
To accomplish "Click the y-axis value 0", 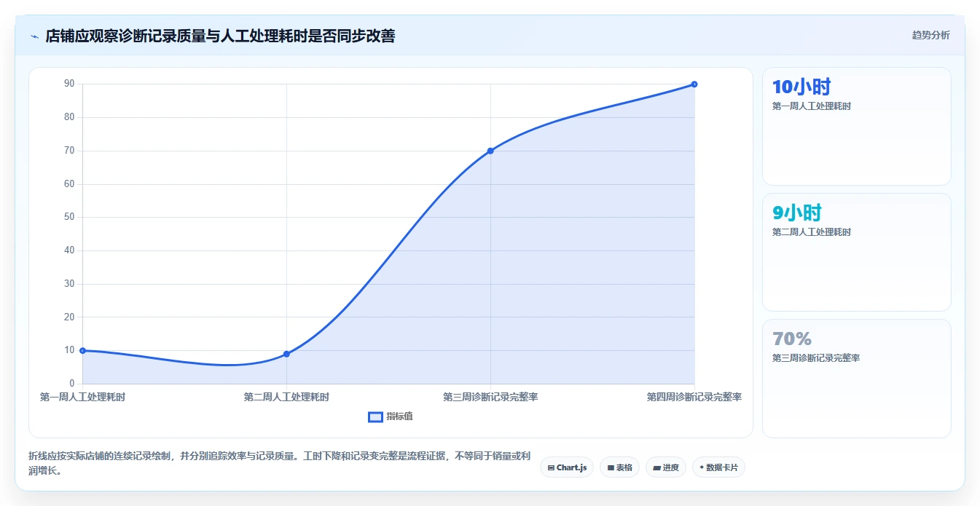I will (72, 384).
